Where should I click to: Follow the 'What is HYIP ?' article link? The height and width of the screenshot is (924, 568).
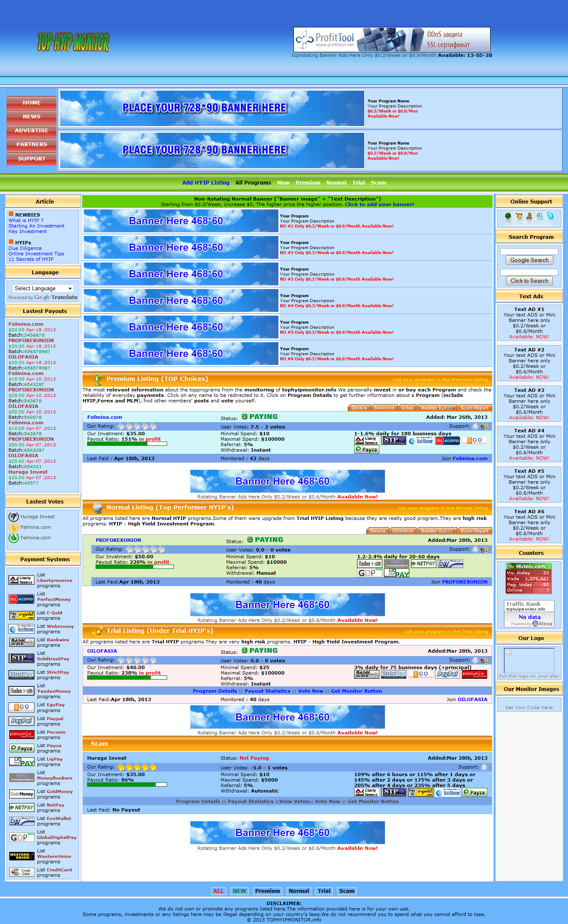tap(26, 220)
